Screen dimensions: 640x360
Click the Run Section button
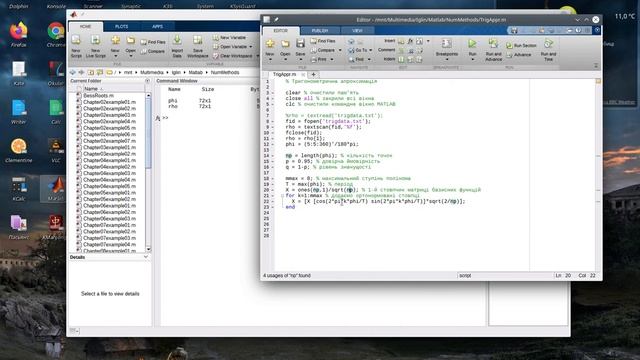pyautogui.click(x=521, y=46)
